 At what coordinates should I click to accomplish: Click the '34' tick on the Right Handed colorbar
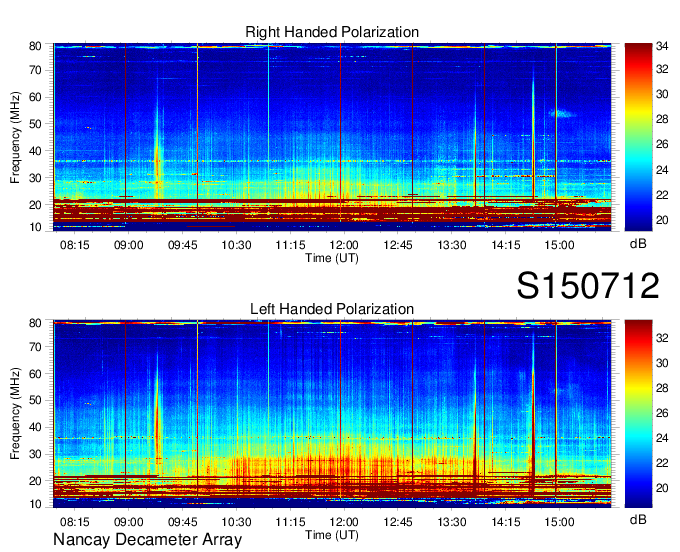[x=662, y=46]
